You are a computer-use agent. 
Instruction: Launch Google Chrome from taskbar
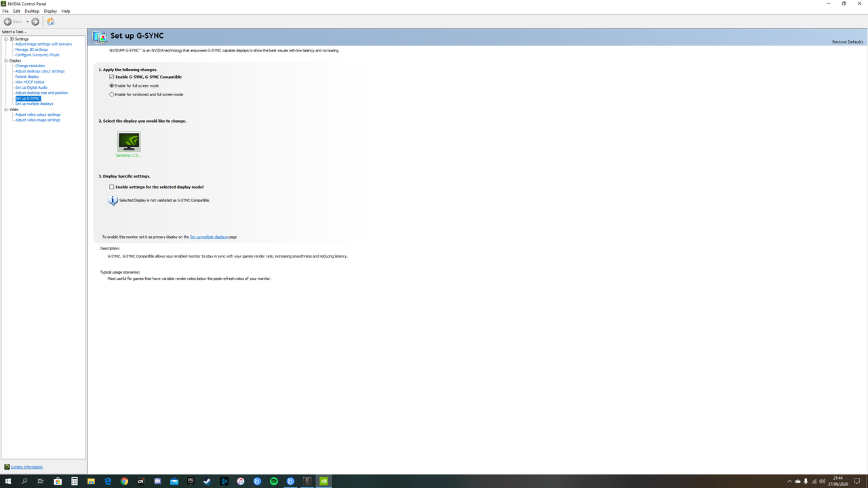(124, 481)
